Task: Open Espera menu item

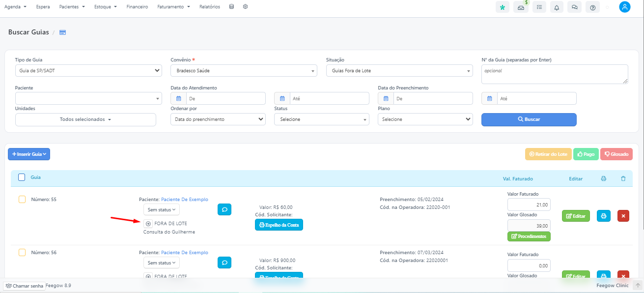Action: tap(43, 7)
